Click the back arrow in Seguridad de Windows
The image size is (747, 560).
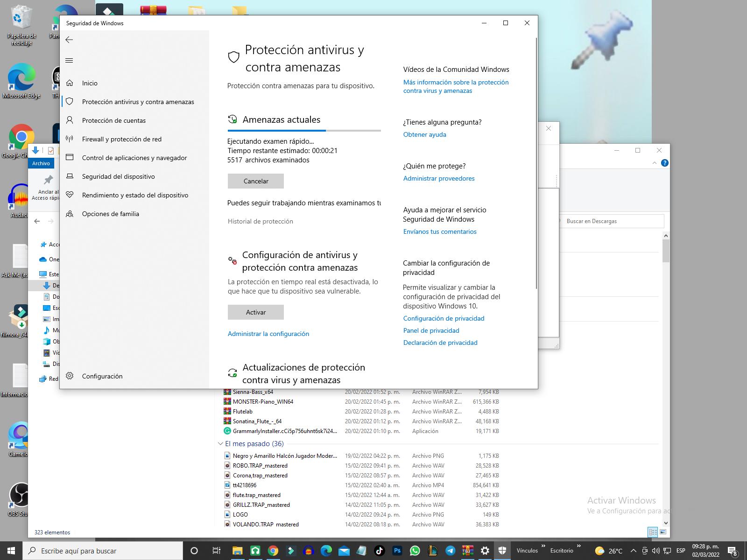pos(69,40)
